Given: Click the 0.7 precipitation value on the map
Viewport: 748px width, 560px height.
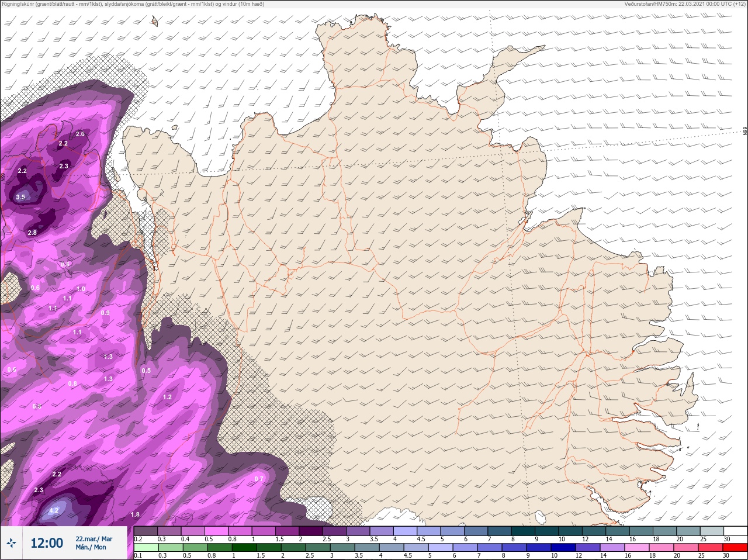Looking at the screenshot, I should 259,479.
